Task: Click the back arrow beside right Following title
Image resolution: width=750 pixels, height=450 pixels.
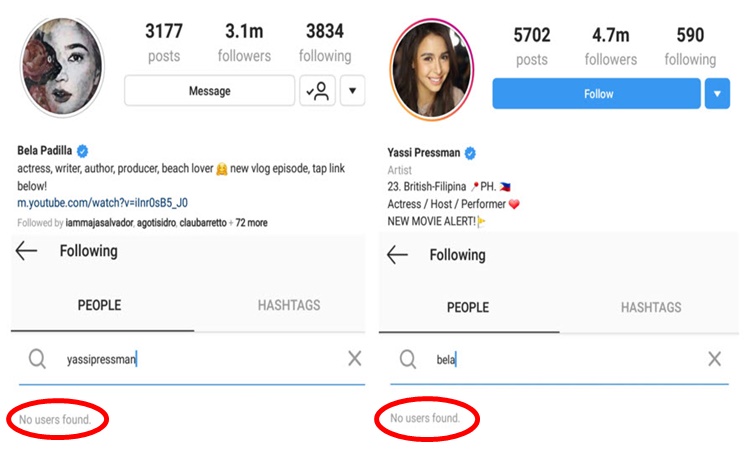Action: tap(398, 255)
